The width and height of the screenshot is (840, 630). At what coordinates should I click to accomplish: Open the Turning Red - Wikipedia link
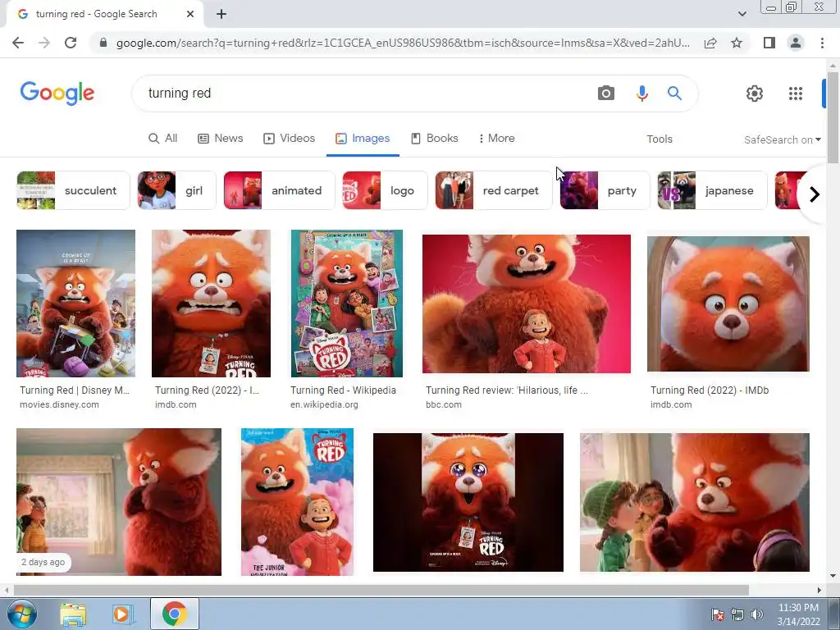343,390
